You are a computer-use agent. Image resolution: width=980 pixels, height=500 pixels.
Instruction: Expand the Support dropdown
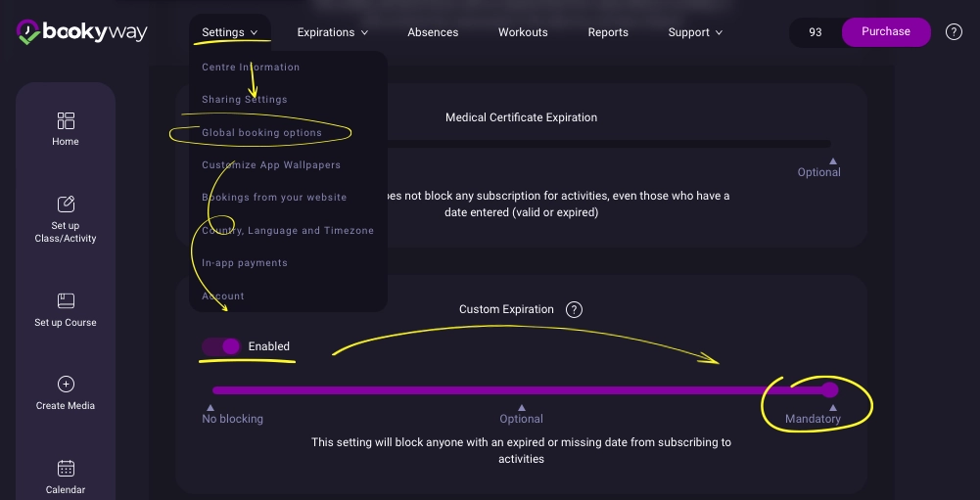pos(694,32)
